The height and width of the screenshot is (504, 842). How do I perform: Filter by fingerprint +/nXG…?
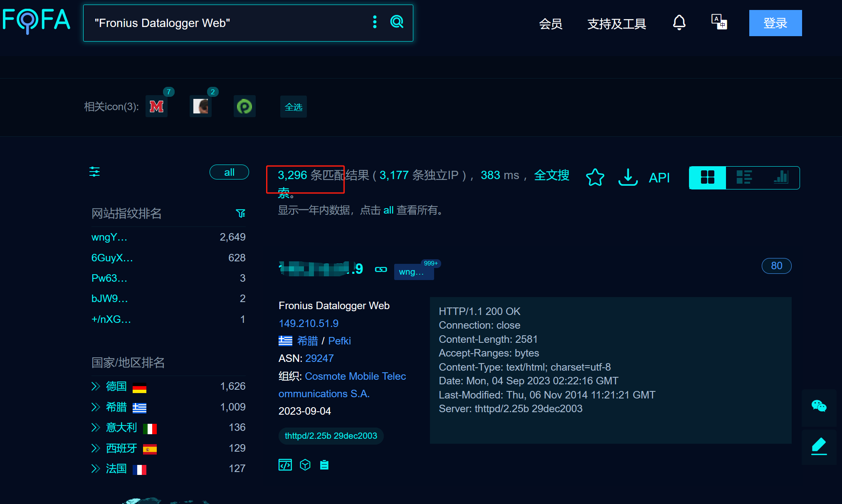(111, 320)
